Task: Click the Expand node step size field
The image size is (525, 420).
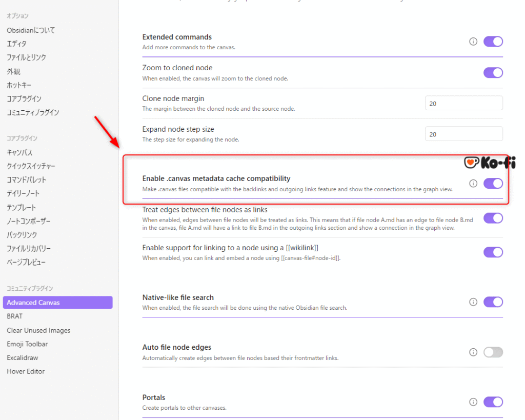Action: (x=463, y=134)
